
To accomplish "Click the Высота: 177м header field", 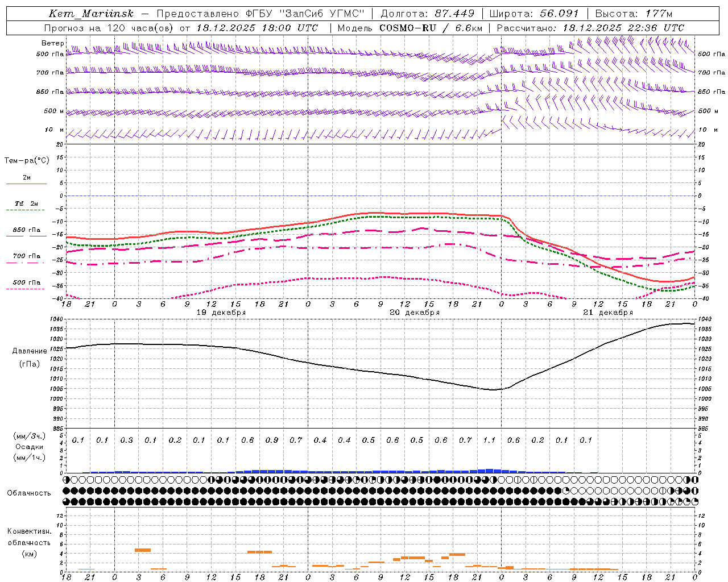I will click(x=634, y=14).
